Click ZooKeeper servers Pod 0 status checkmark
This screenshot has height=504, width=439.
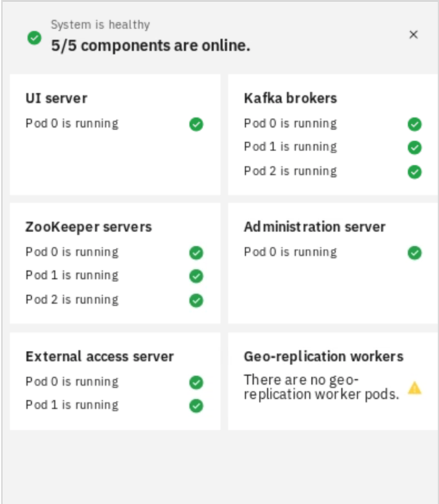tap(196, 253)
